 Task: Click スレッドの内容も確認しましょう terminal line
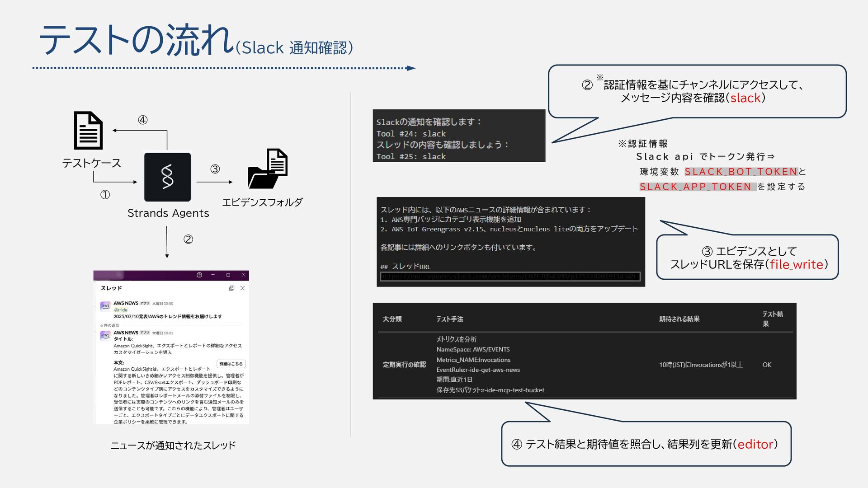click(x=443, y=145)
